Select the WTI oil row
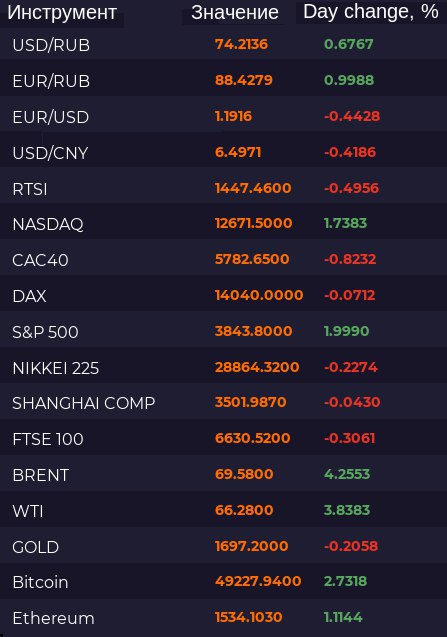Screen dimensions: 447x637 224,511
